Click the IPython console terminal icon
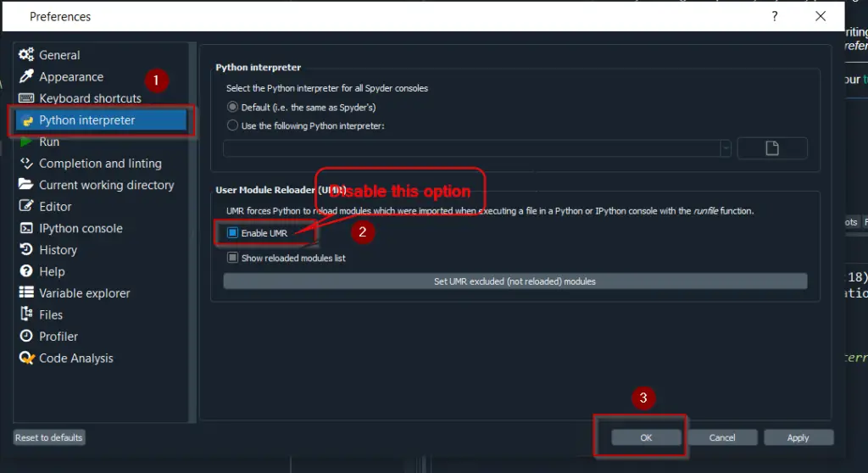This screenshot has width=868, height=473. 26,228
